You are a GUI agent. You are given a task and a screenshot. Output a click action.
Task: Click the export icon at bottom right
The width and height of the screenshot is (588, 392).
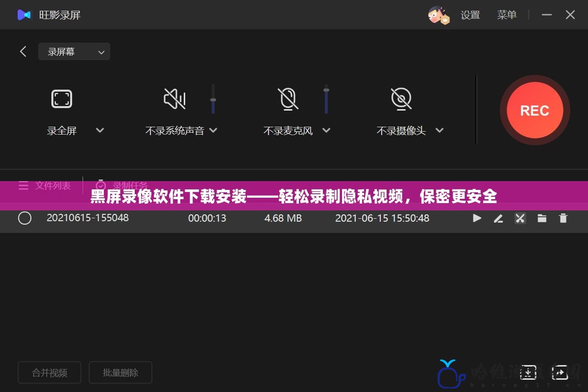tap(560, 372)
